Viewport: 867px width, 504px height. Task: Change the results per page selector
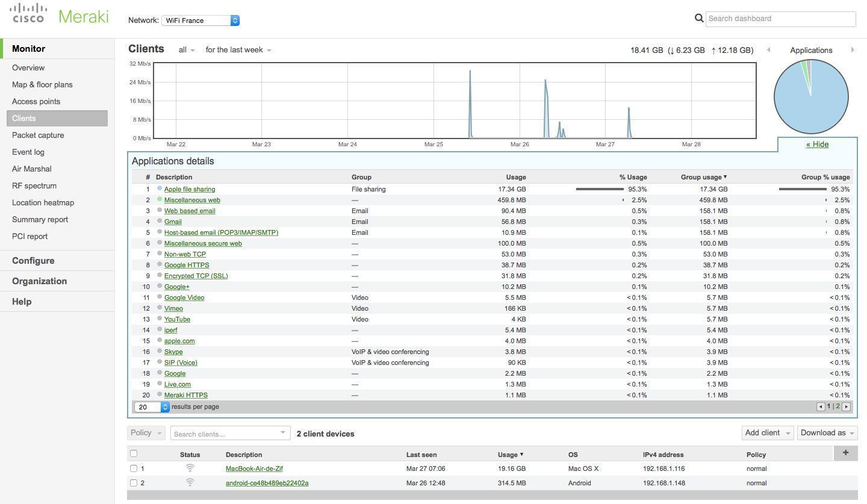coord(152,407)
